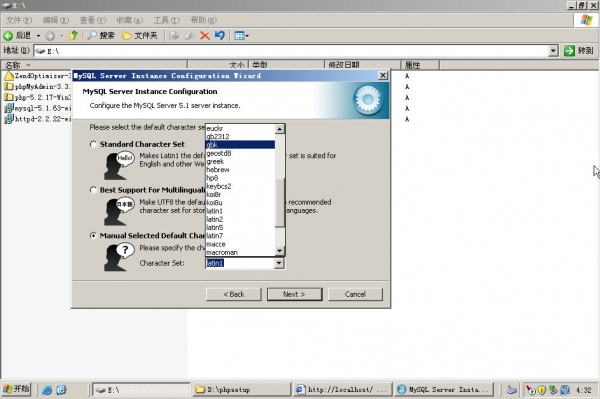600x399 pixels.
Task: Go to the Next wizard step
Action: (x=294, y=294)
